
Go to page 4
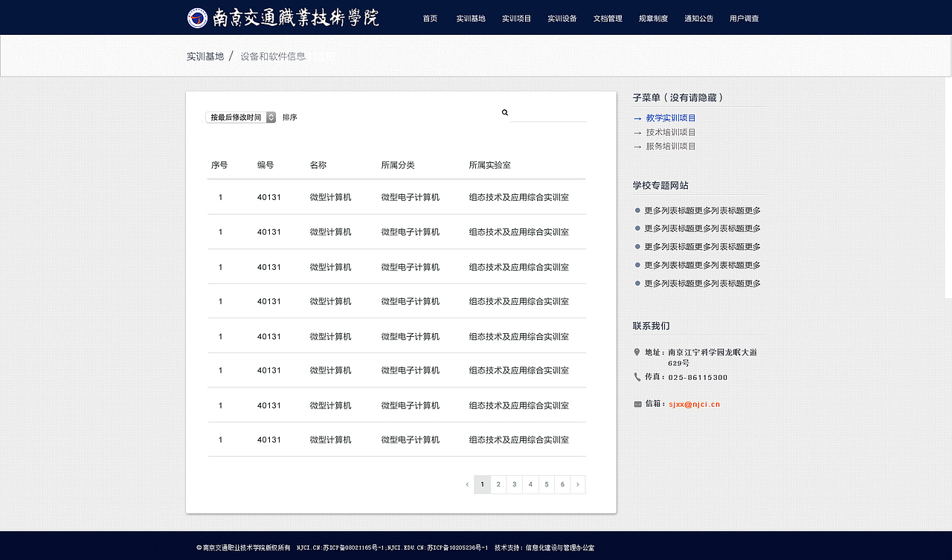[530, 485]
